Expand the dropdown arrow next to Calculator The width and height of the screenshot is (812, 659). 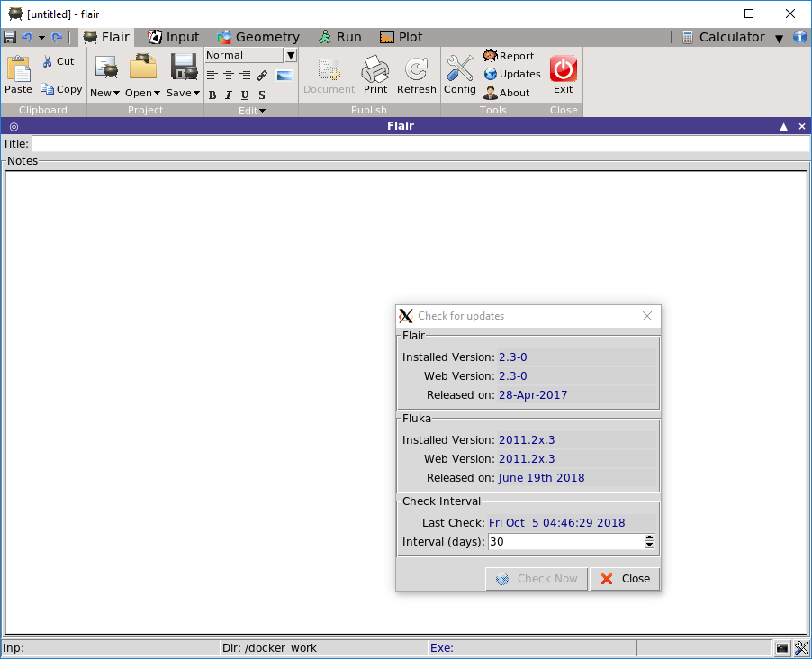coord(779,39)
